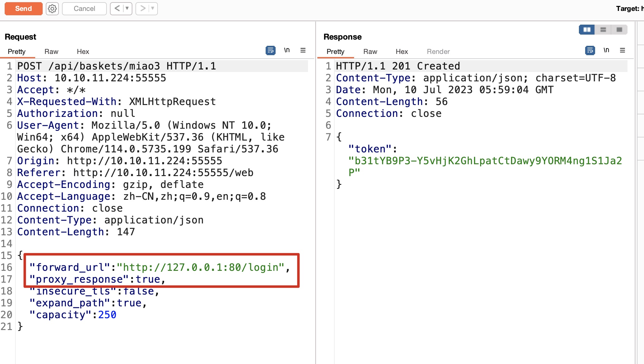Screen dimensions: 644x364
Task: Expand the forward history dropdown arrow
Action: coord(153,8)
